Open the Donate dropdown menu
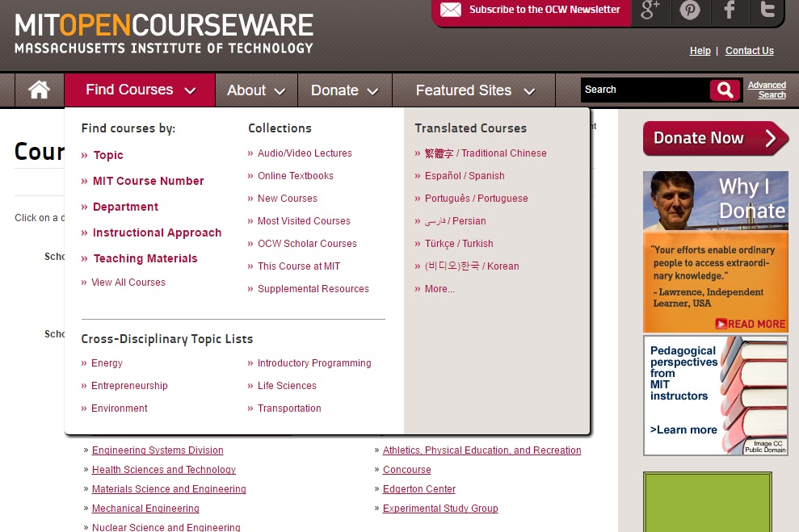The width and height of the screenshot is (799, 532). [344, 90]
